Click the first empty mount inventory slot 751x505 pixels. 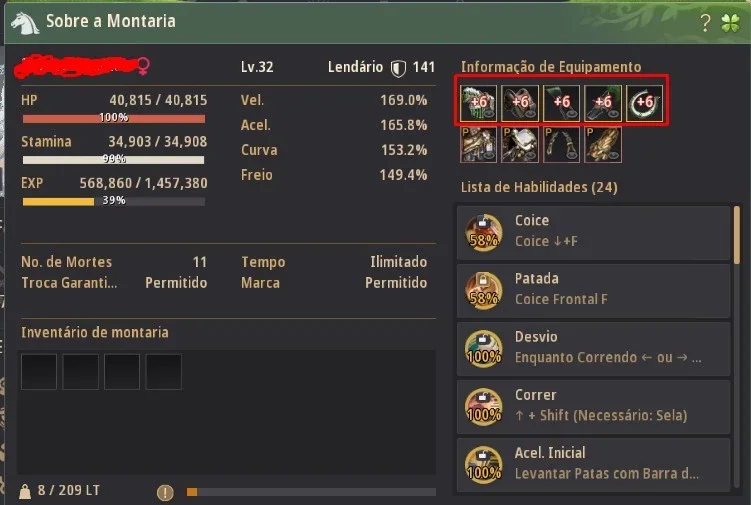39,372
